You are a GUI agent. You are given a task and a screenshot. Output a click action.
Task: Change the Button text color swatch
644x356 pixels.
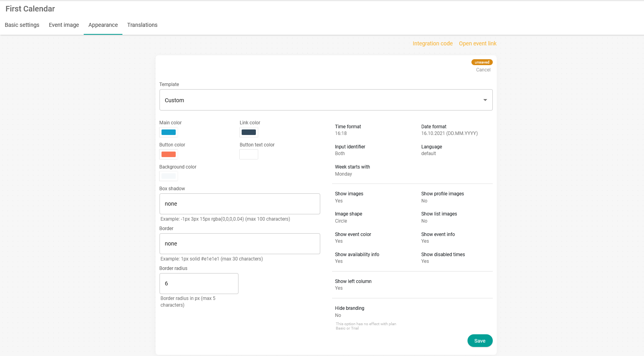(x=249, y=154)
